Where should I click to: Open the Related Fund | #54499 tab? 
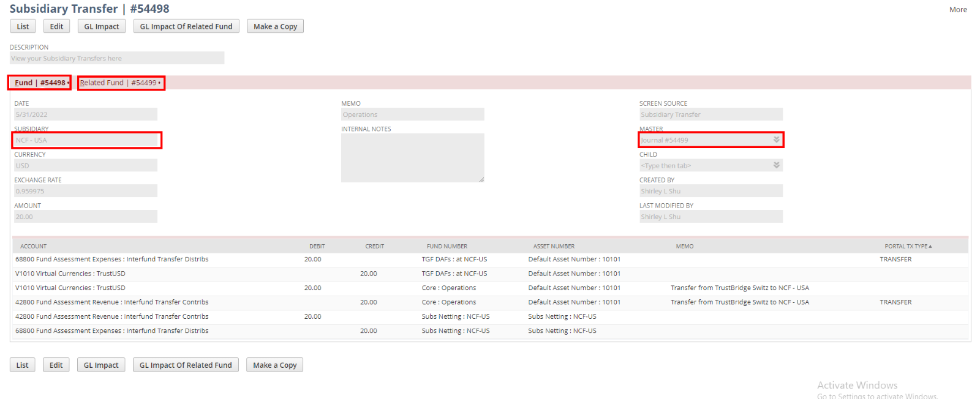[x=120, y=83]
